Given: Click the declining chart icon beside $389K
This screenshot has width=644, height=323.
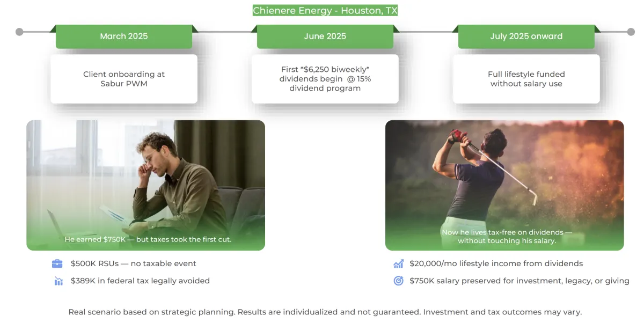Looking at the screenshot, I should tap(58, 281).
